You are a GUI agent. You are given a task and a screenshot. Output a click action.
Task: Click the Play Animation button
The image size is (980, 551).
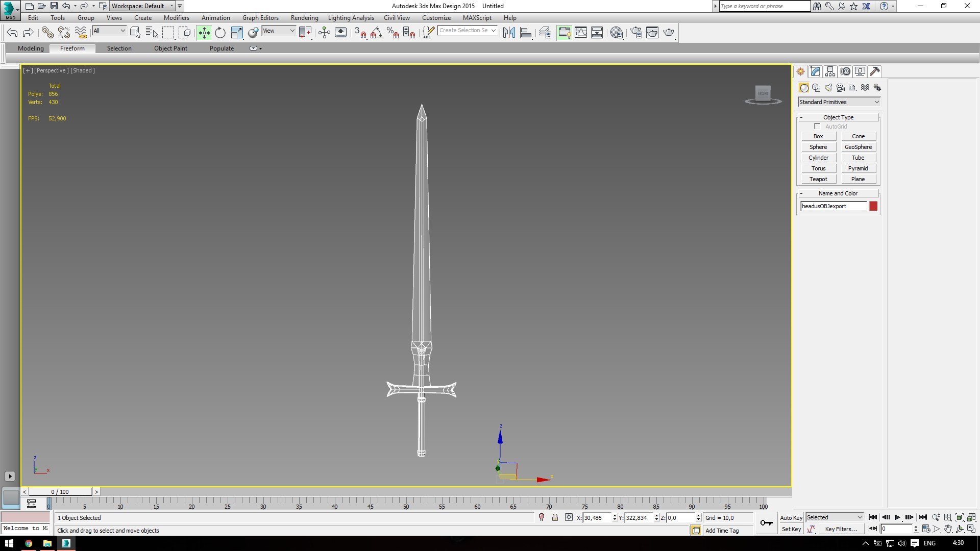(898, 517)
